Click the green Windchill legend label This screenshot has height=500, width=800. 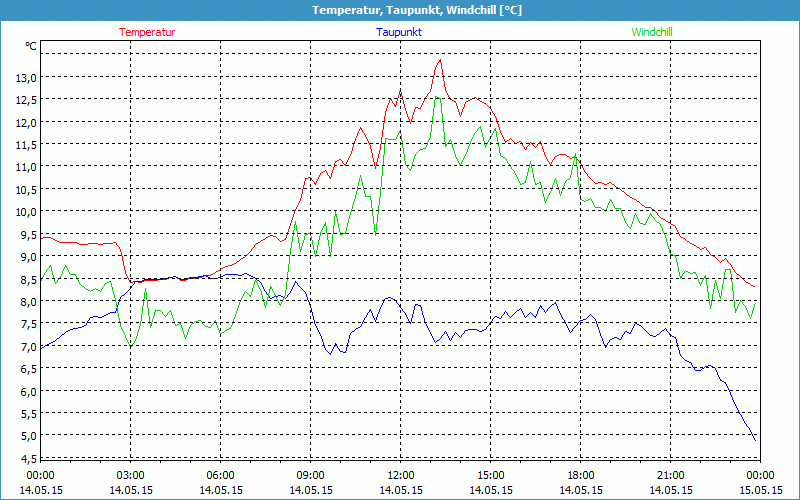pyautogui.click(x=652, y=32)
